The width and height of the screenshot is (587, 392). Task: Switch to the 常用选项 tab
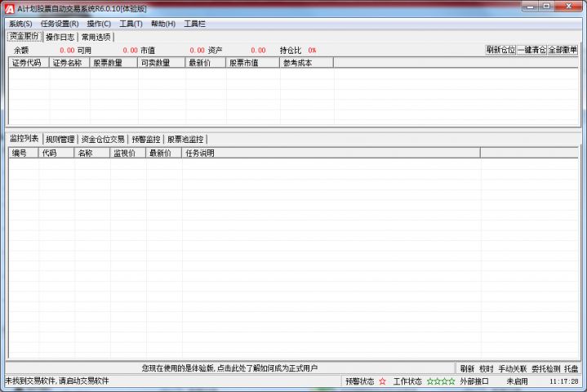click(x=96, y=37)
